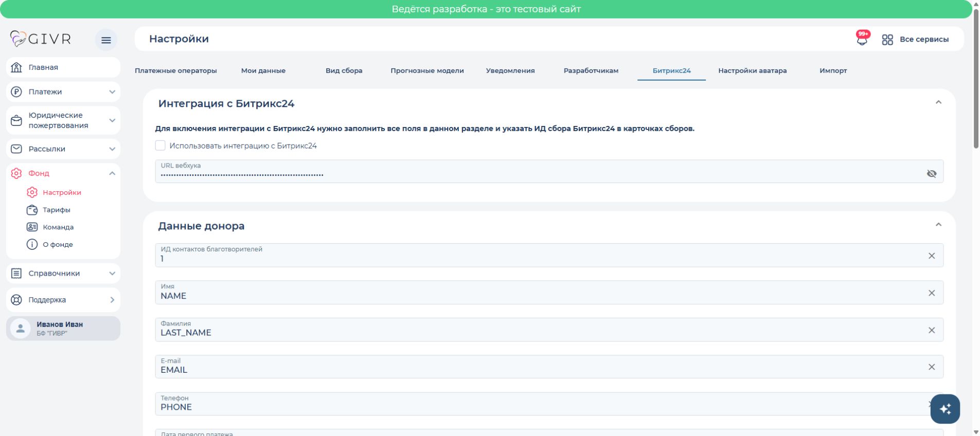Viewport: 980px width, 436px height.
Task: Collapse the Интеграция с Битрикс24 section
Action: (938, 102)
